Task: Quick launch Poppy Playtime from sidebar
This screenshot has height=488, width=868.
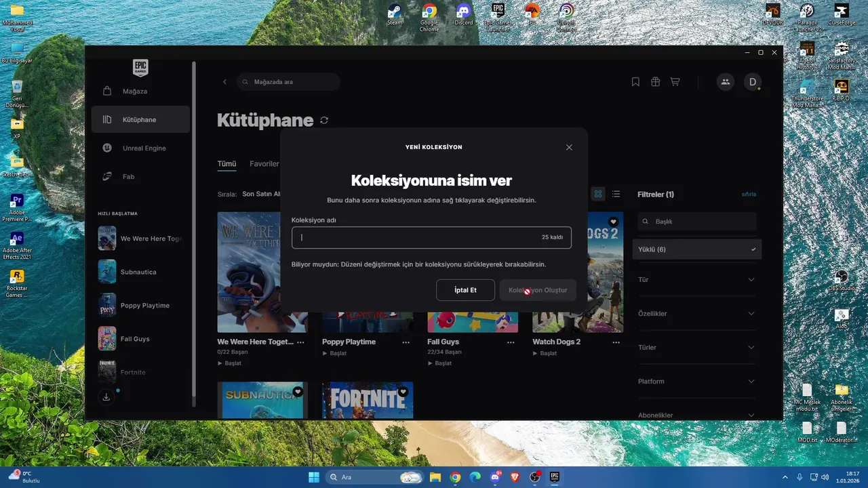Action: click(x=140, y=305)
